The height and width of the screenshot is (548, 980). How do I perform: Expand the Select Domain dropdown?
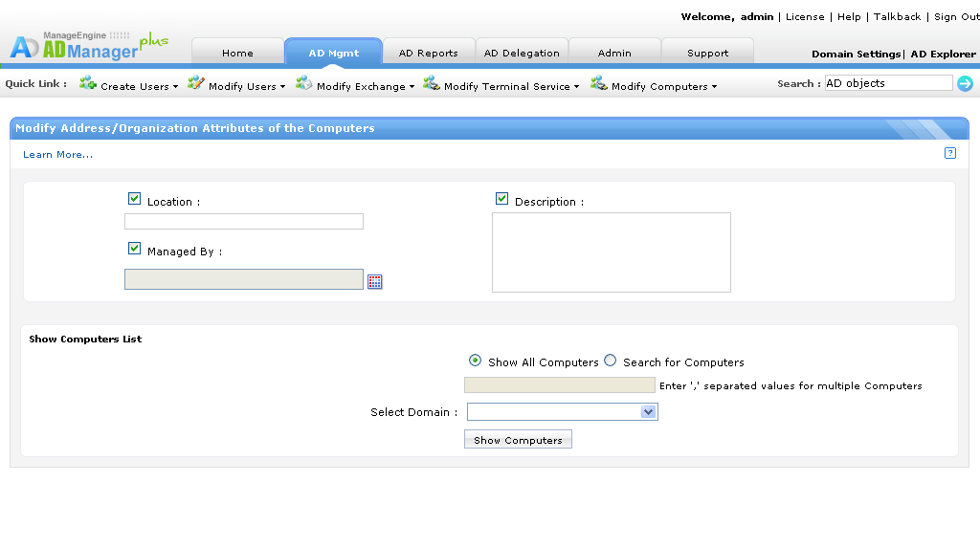[648, 412]
